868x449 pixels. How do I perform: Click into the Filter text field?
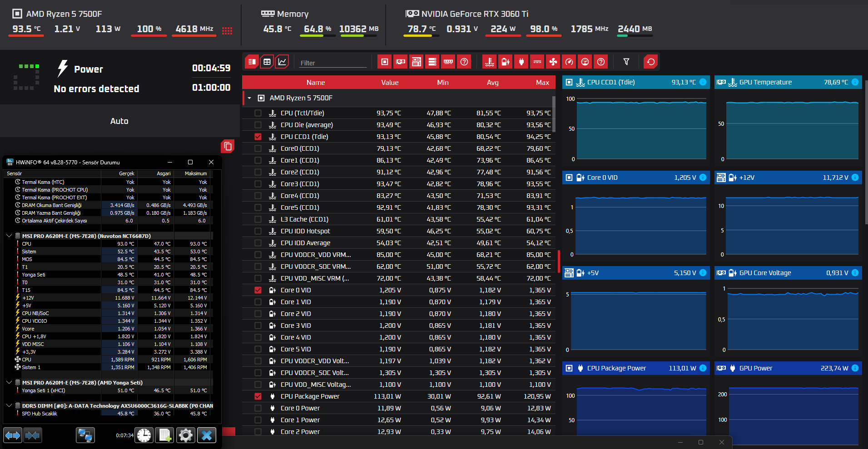[333, 63]
